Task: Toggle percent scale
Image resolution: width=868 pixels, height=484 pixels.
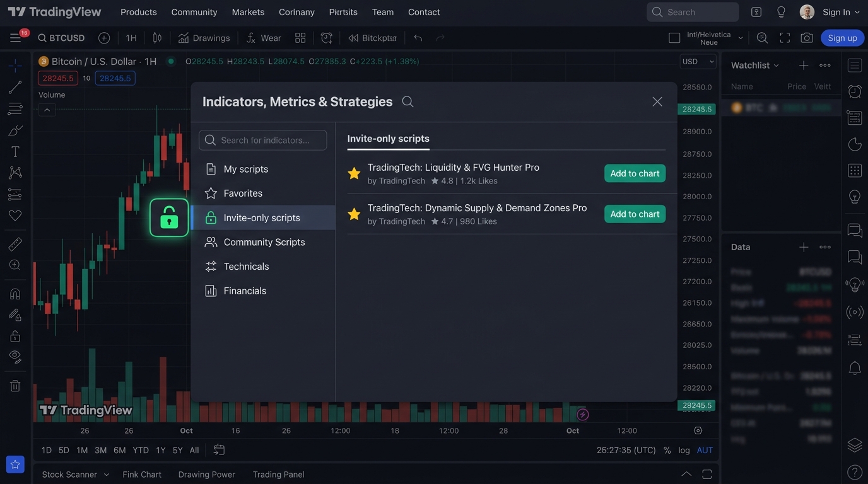Action: (667, 450)
